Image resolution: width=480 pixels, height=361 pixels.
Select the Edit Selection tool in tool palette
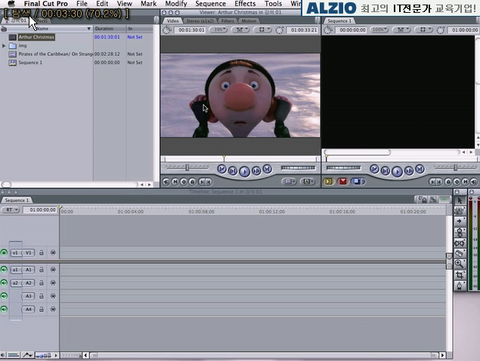tap(460, 211)
